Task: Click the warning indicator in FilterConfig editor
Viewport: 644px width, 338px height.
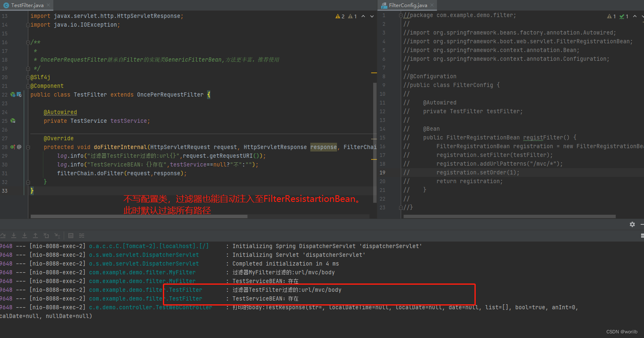Action: (x=612, y=16)
